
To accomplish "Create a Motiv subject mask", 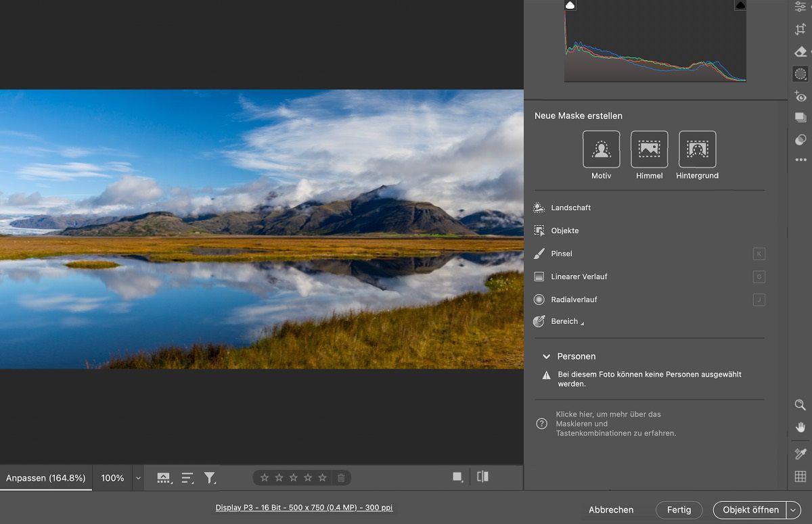I will [601, 149].
